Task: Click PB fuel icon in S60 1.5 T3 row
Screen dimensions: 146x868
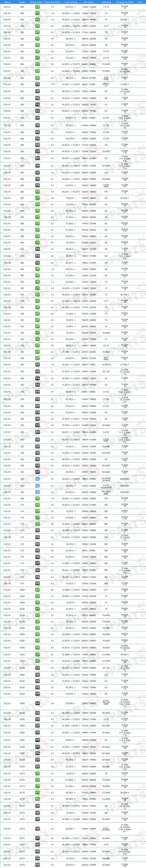Action: (x=37, y=7)
